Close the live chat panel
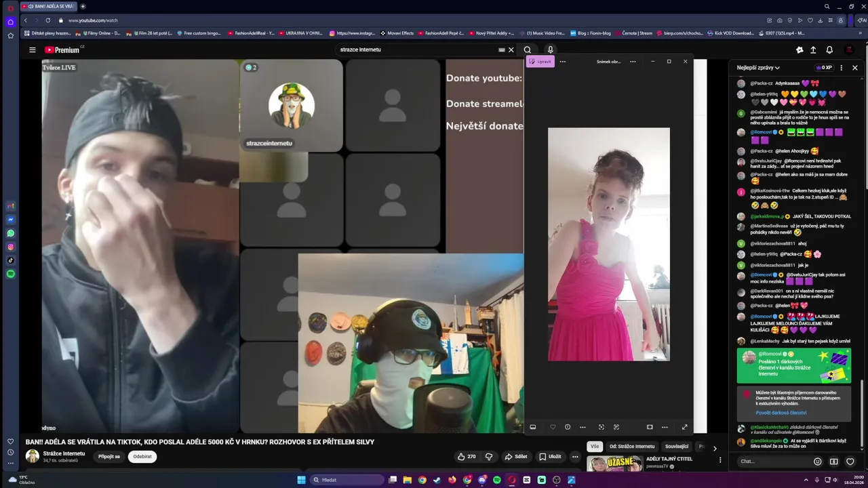This screenshot has height=488, width=868. pyautogui.click(x=854, y=68)
